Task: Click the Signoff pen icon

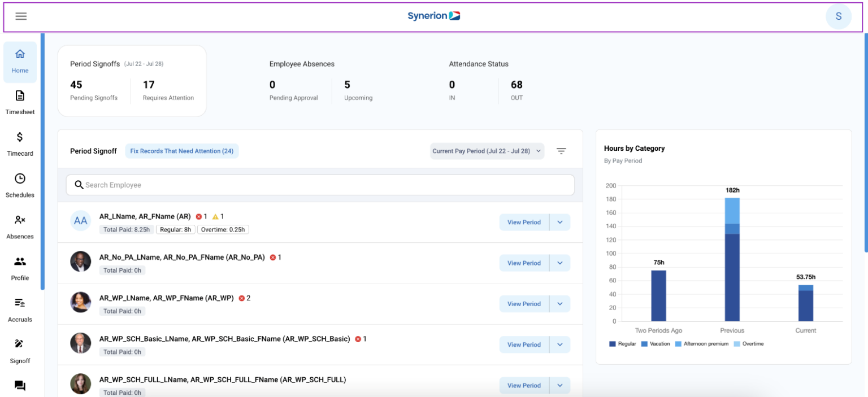Action: (x=20, y=344)
